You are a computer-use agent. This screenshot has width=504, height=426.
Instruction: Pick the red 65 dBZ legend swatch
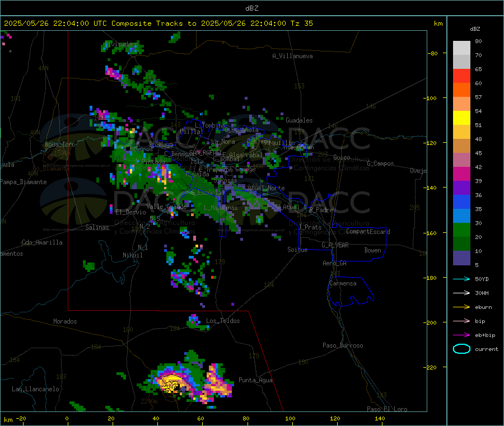coord(461,76)
